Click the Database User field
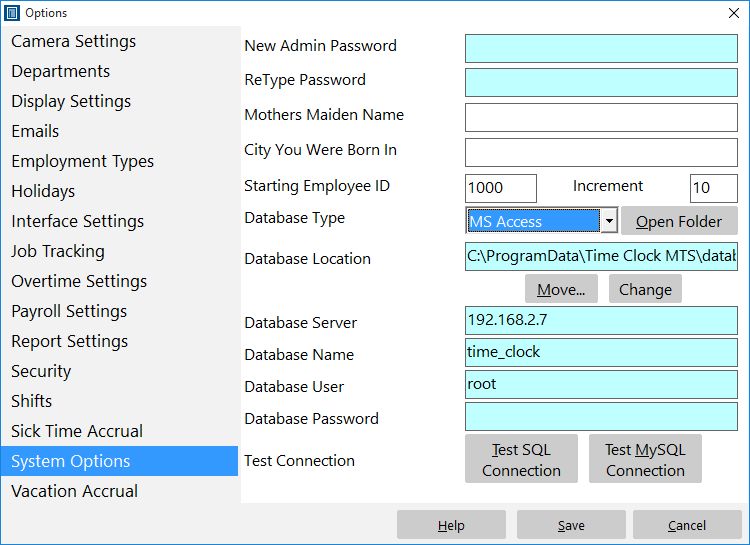 (x=601, y=385)
